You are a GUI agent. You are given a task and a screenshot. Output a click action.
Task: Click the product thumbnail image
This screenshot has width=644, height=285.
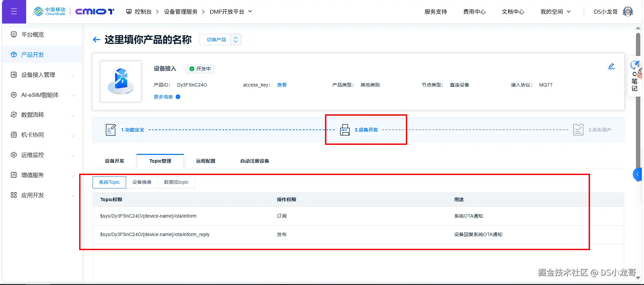point(121,81)
